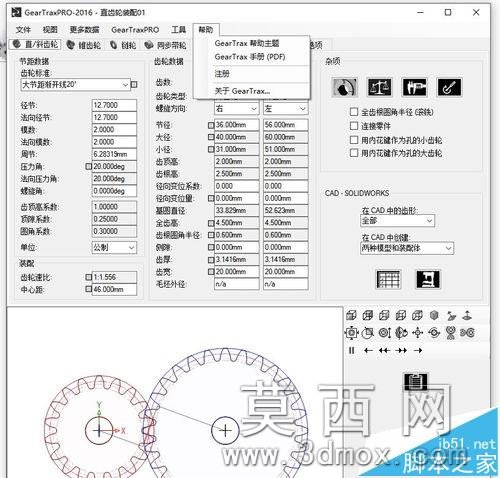Click the create in CAD icon
The width and height of the screenshot is (500, 478).
tap(428, 279)
